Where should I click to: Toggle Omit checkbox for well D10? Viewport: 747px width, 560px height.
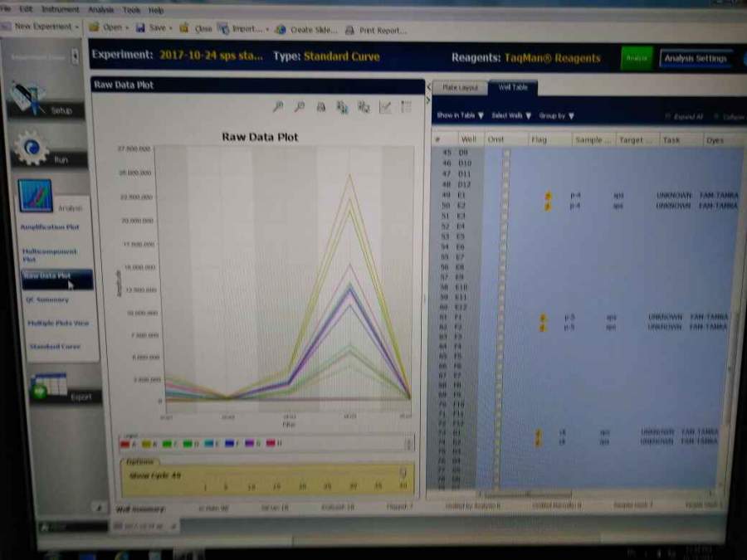(x=506, y=163)
